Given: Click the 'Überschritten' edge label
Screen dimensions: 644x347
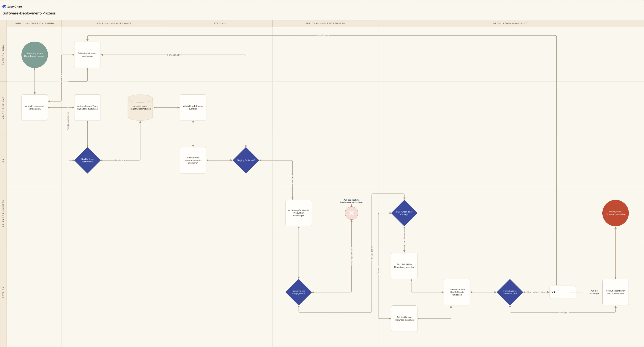Looking at the screenshot, I should click(x=536, y=292).
